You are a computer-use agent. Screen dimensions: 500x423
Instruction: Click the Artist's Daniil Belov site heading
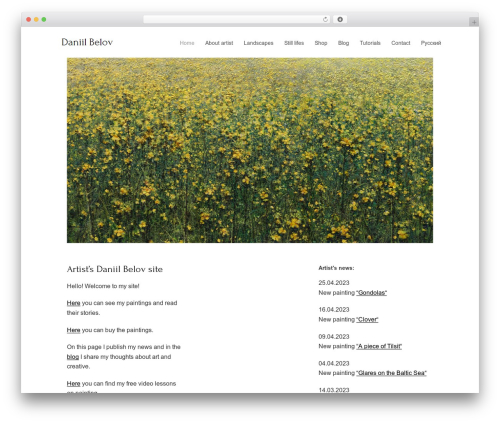115,269
